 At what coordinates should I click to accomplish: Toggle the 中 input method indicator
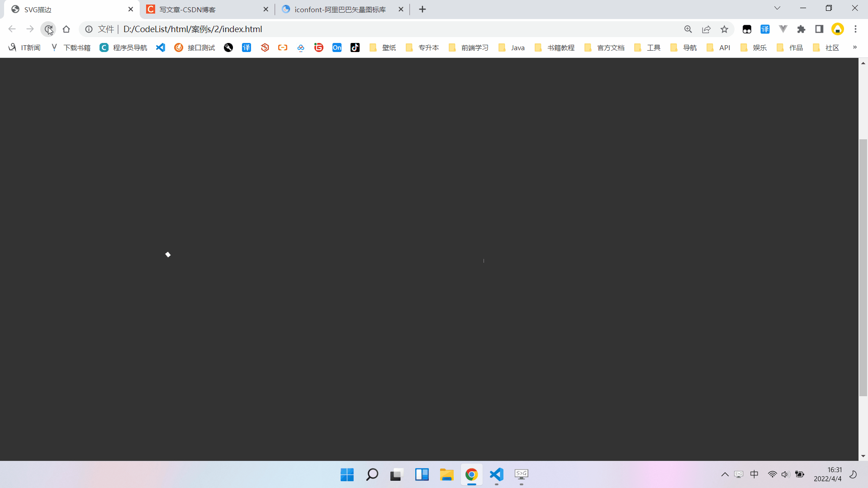coord(754,474)
